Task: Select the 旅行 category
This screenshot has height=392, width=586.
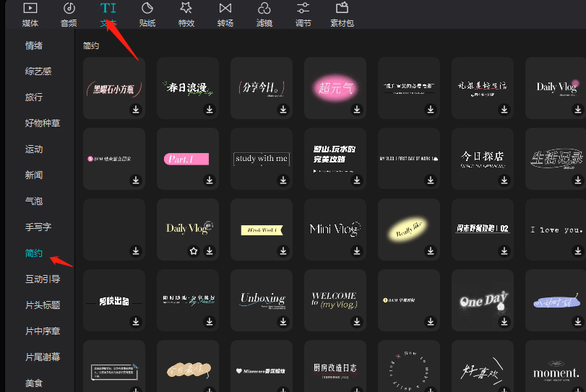Action: [x=34, y=97]
